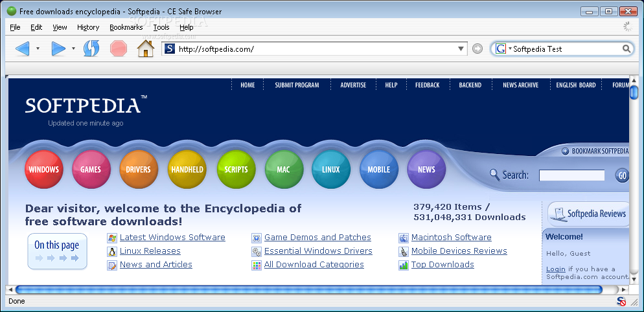Open the Back button history dropdown arrow
Image resolution: width=644 pixels, height=312 pixels.
(38, 49)
